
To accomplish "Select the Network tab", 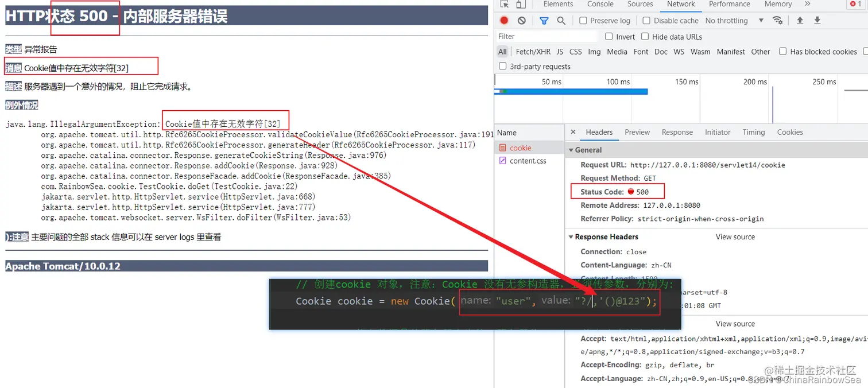I will tap(681, 4).
